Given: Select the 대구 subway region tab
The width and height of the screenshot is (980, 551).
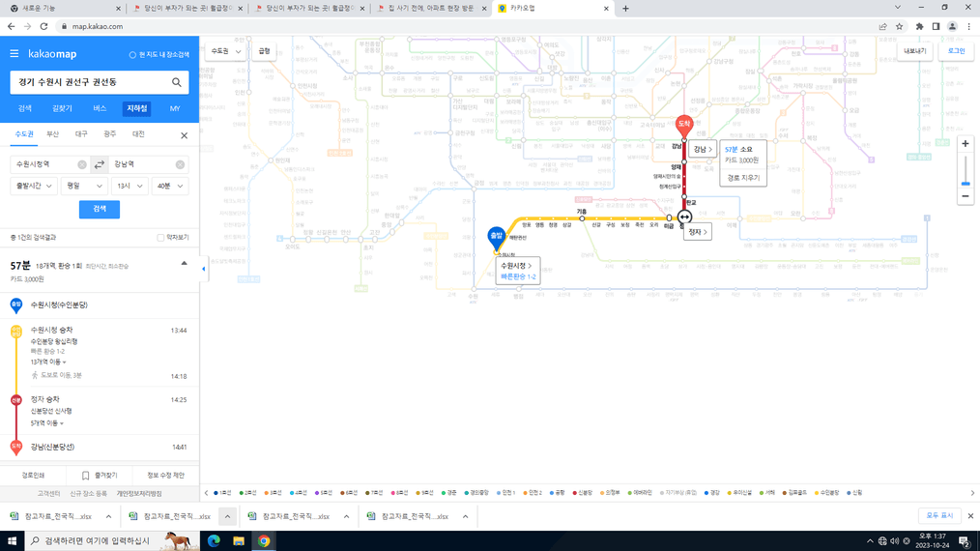Looking at the screenshot, I should click(81, 134).
